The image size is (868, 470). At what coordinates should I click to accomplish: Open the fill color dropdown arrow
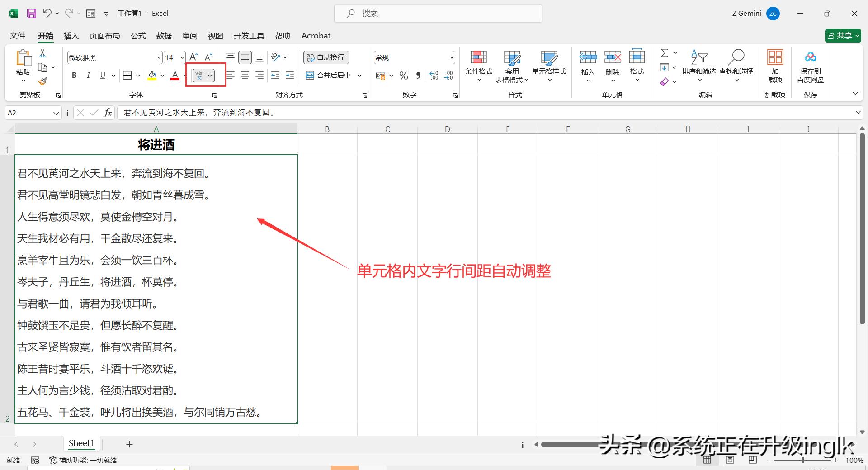[162, 75]
